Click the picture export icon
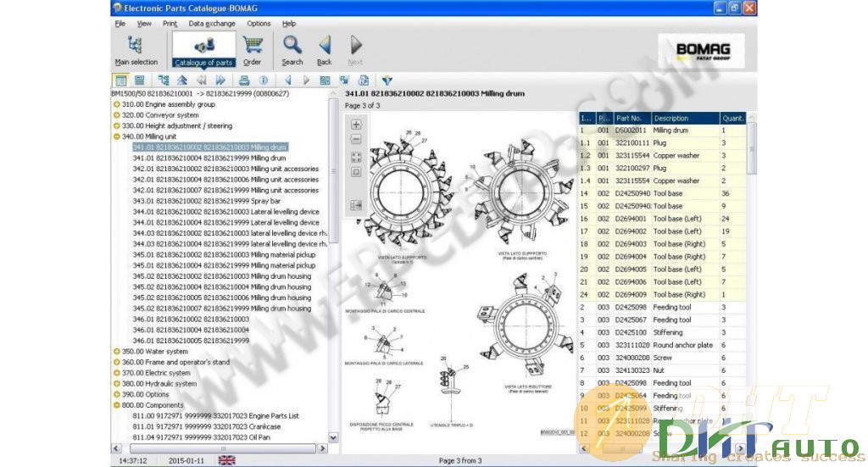Image resolution: width=868 pixels, height=467 pixels. tap(344, 81)
